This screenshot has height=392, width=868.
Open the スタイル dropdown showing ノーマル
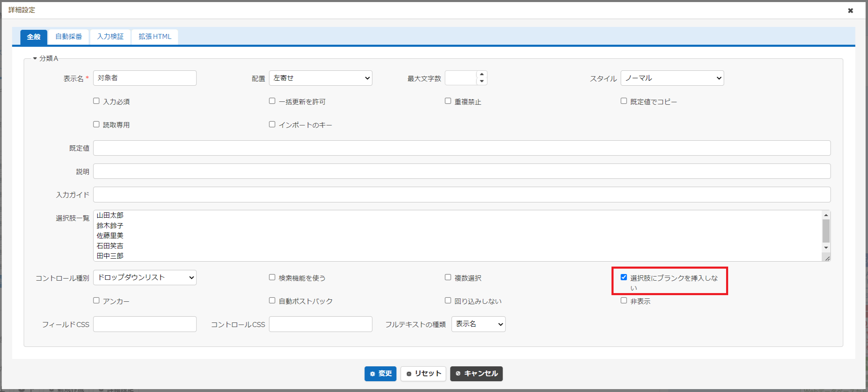click(672, 78)
